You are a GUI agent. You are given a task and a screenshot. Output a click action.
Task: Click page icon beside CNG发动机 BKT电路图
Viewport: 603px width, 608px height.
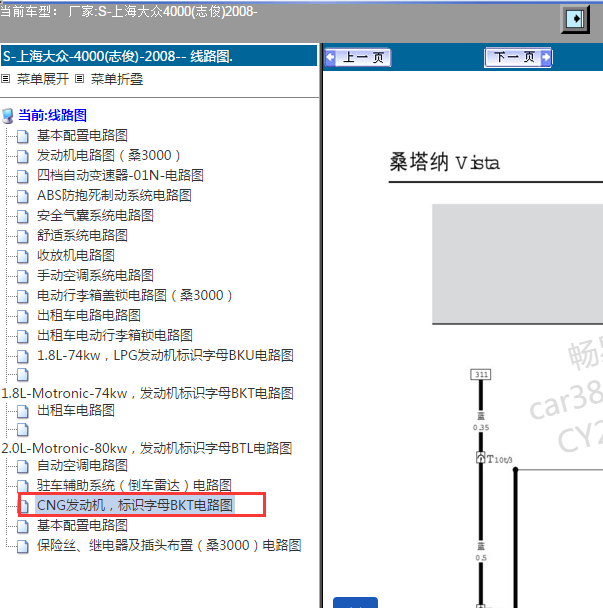[24, 506]
